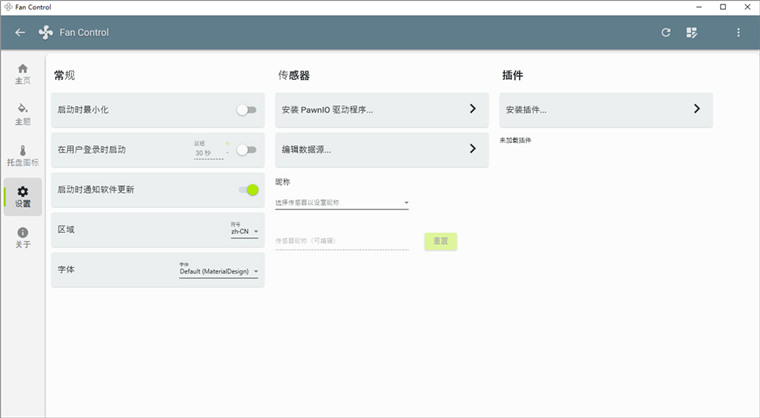Screen dimensions: 760x418
Task: Open the three-dot overflow menu
Action: point(738,32)
